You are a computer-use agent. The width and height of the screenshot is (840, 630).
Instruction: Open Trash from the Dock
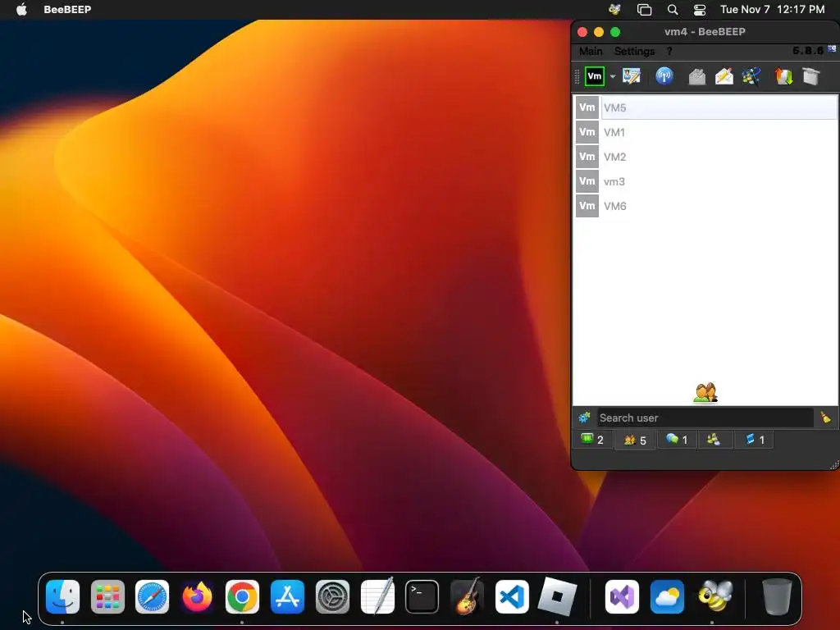pos(777,596)
